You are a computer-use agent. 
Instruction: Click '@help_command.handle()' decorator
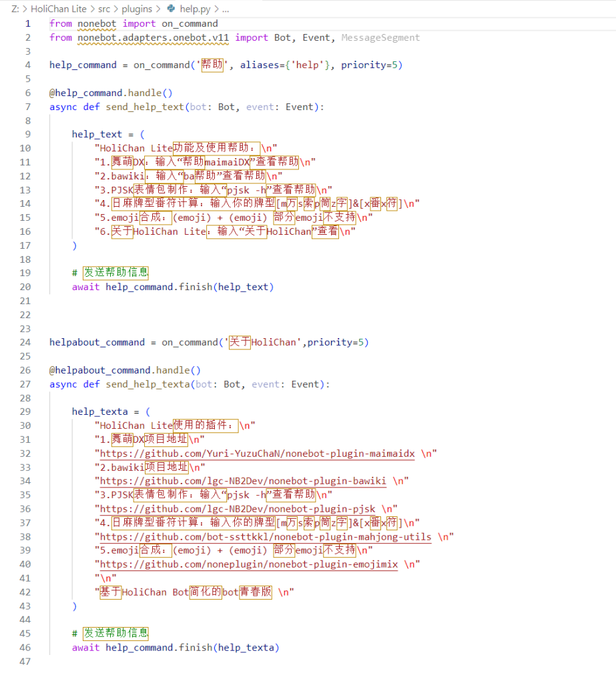(111, 93)
